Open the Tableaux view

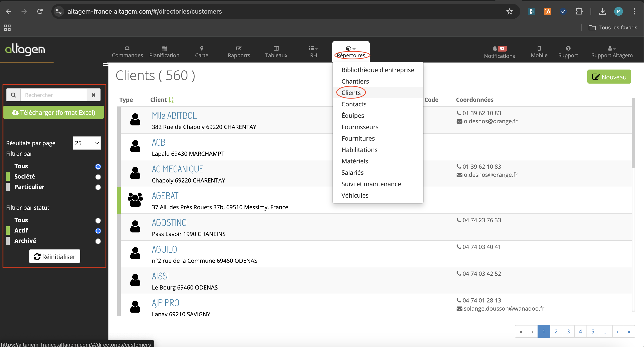[x=276, y=52]
